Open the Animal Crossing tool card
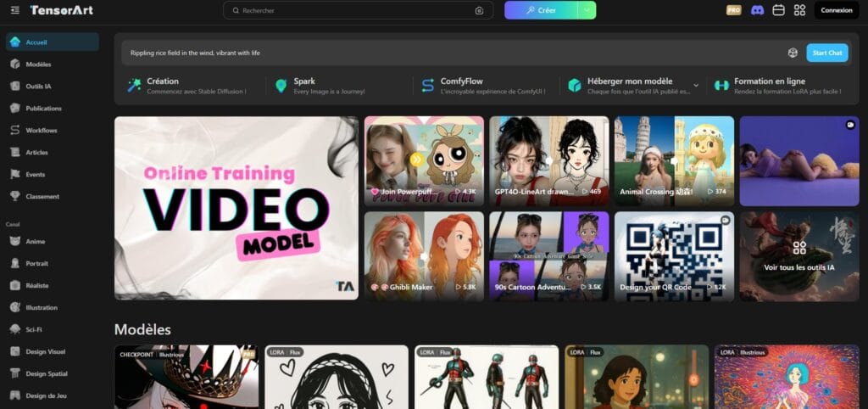The width and height of the screenshot is (868, 409). coord(674,161)
